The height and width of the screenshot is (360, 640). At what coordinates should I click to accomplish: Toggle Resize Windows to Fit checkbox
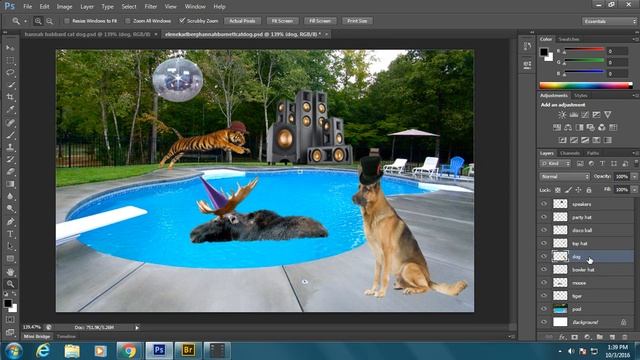tap(67, 21)
